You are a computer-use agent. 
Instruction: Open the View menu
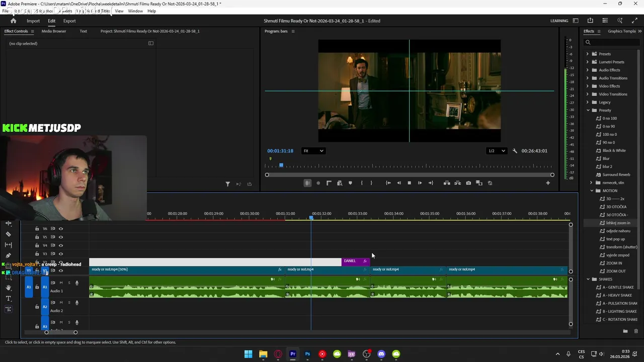point(119,11)
